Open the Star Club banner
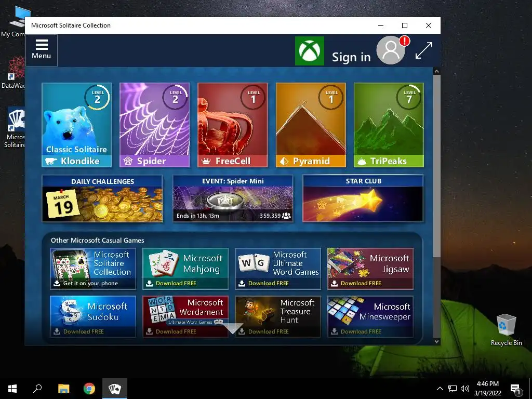Viewport: 532px width, 399px height. click(x=363, y=198)
